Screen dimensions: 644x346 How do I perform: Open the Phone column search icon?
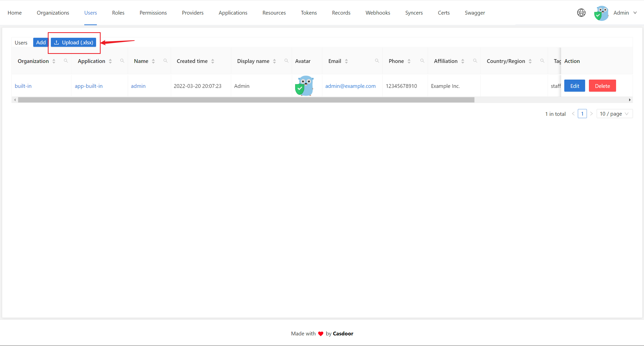tap(422, 61)
